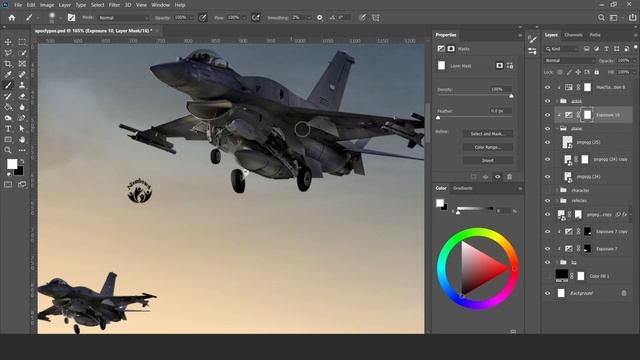
Task: Select the Eyedropper tool
Action: coord(8,75)
